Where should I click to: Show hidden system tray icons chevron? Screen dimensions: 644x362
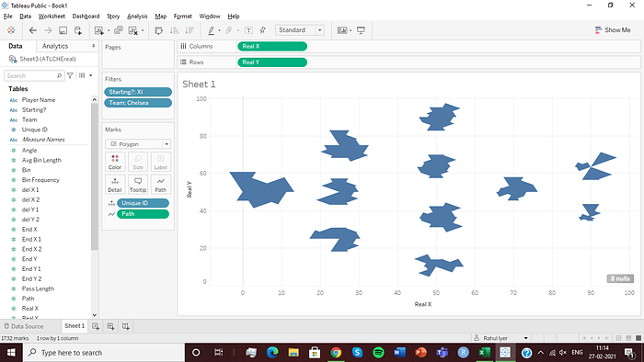click(x=541, y=353)
